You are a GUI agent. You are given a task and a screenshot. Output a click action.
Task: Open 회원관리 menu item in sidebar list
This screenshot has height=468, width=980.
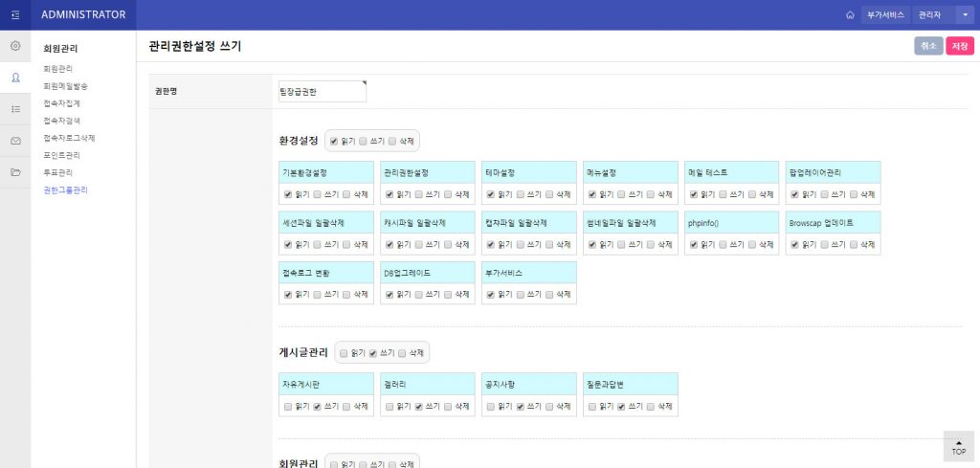point(58,69)
